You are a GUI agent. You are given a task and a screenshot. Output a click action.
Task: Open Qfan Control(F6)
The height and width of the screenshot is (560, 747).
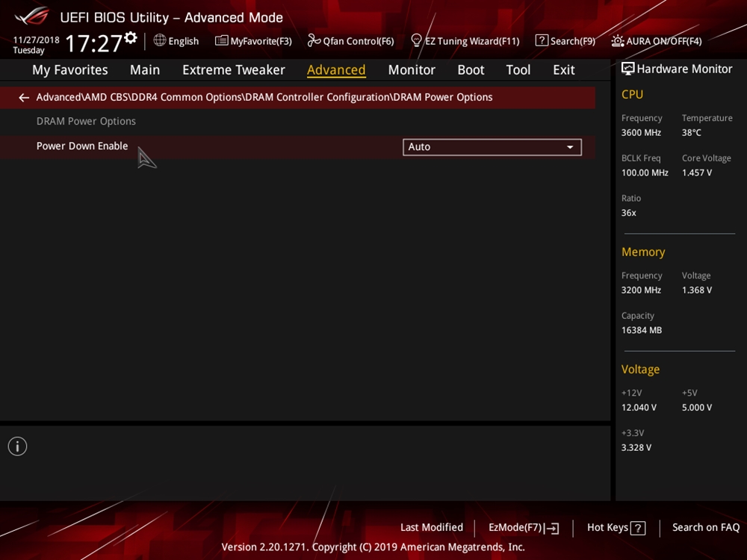350,41
